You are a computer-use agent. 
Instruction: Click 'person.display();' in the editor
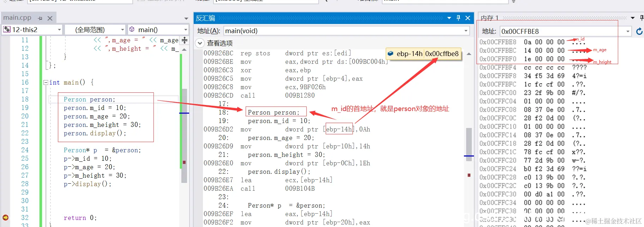coord(95,133)
